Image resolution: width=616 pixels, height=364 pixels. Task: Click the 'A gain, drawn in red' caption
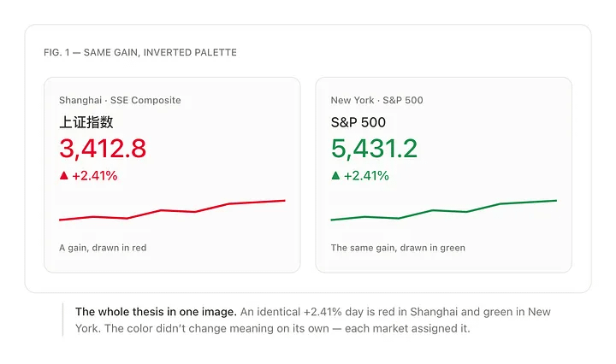103,248
